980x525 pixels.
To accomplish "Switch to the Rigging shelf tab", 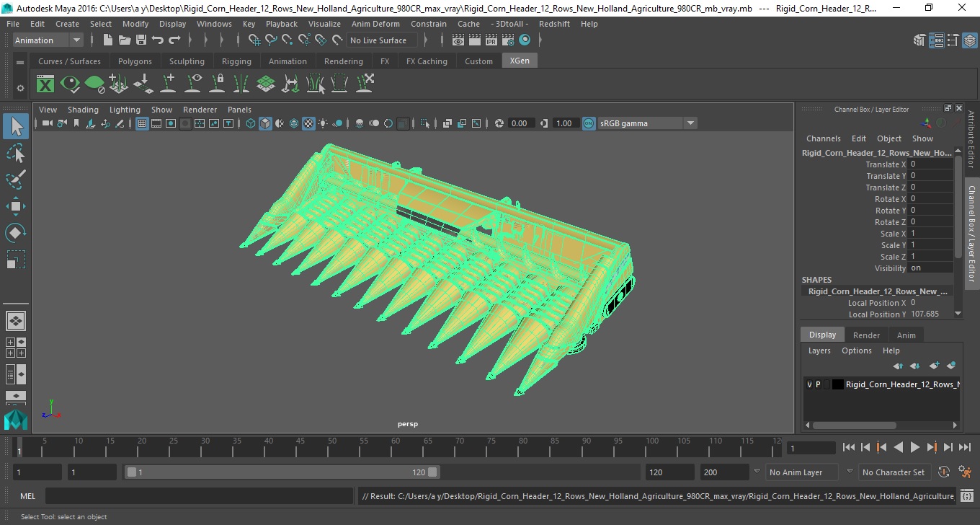I will 236,61.
